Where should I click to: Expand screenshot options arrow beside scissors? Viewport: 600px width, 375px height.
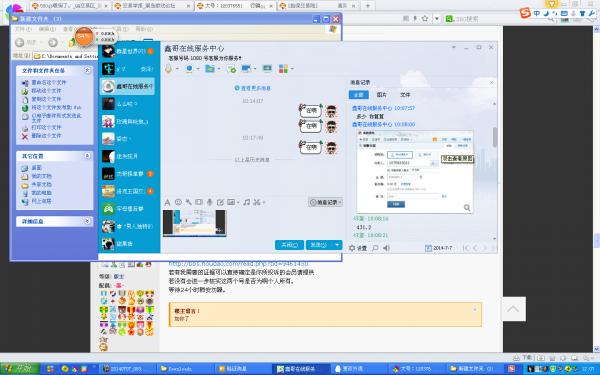point(264,202)
